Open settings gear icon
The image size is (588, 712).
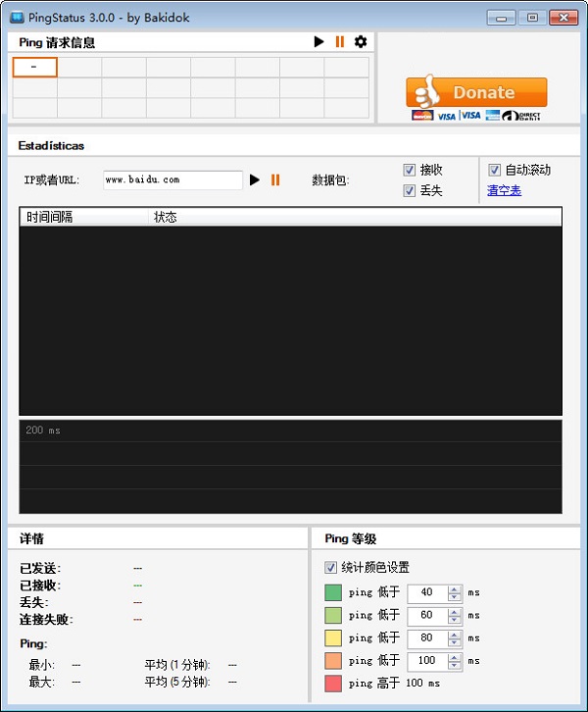361,42
